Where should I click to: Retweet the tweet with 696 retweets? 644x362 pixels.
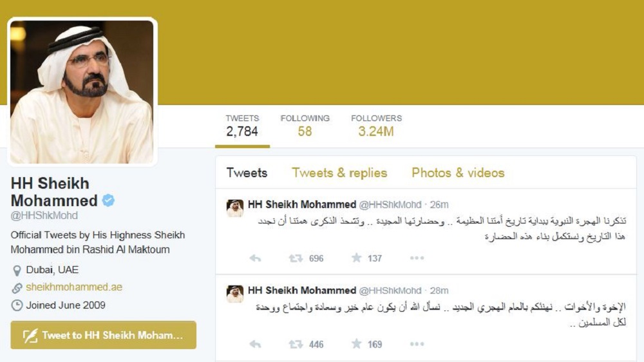296,258
